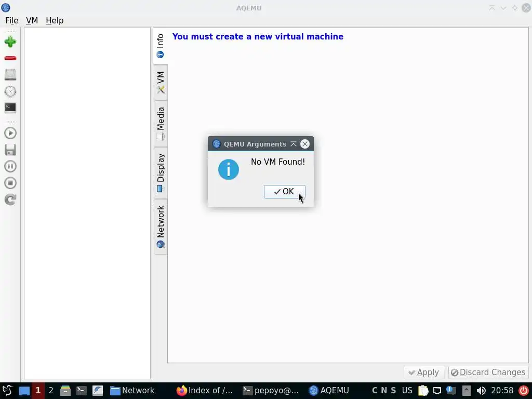
Task: Click the Apply button
Action: click(424, 372)
